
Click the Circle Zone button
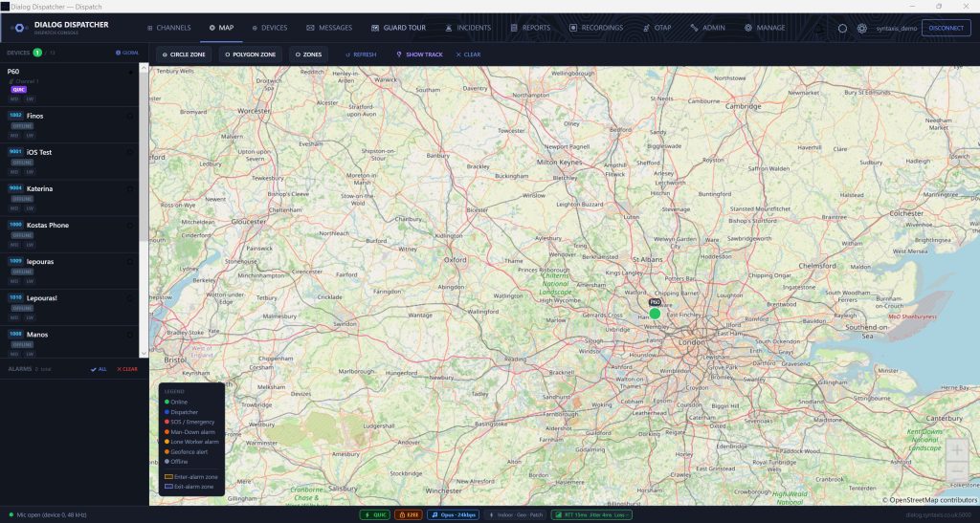184,54
